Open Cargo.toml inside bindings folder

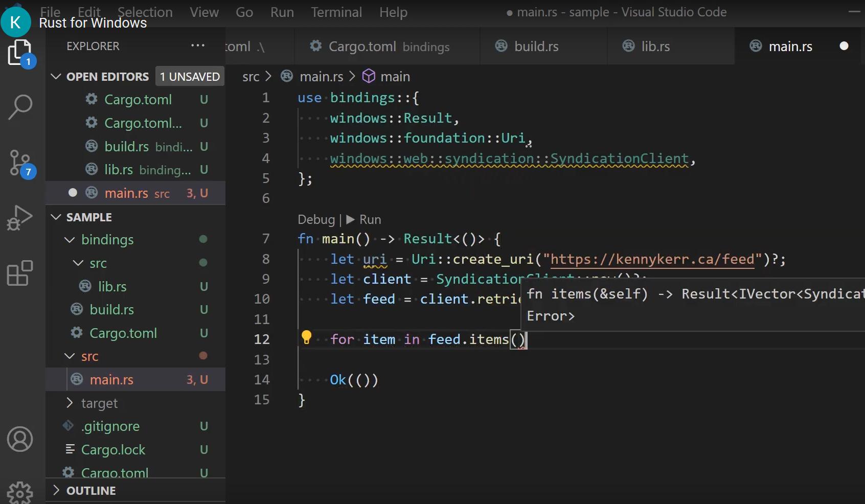(x=135, y=333)
